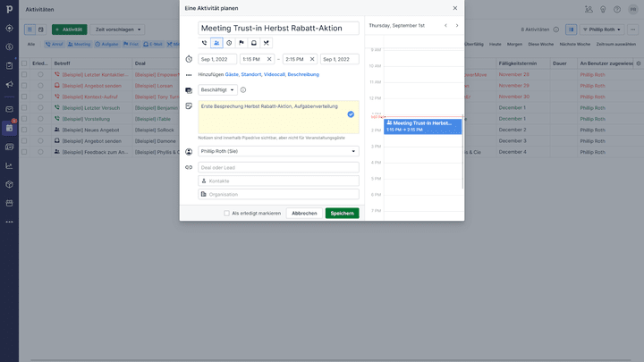Open more options dots in sidebar
The image size is (644, 362).
9,222
